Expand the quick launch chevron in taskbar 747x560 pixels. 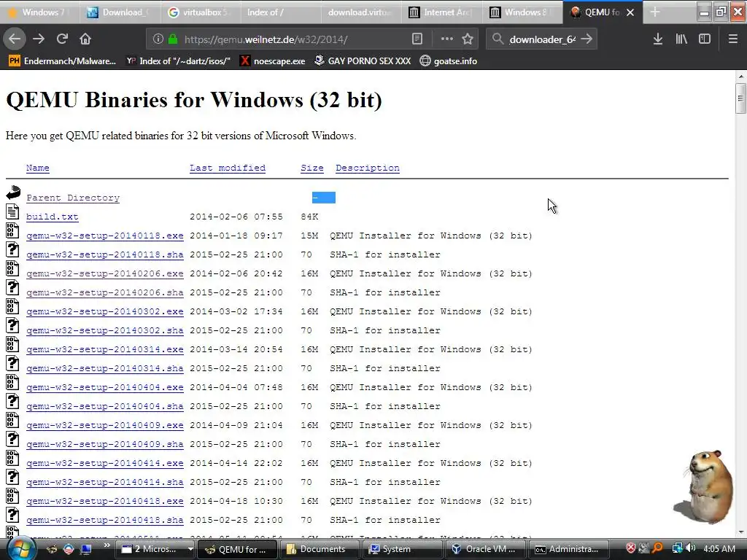[107, 545]
